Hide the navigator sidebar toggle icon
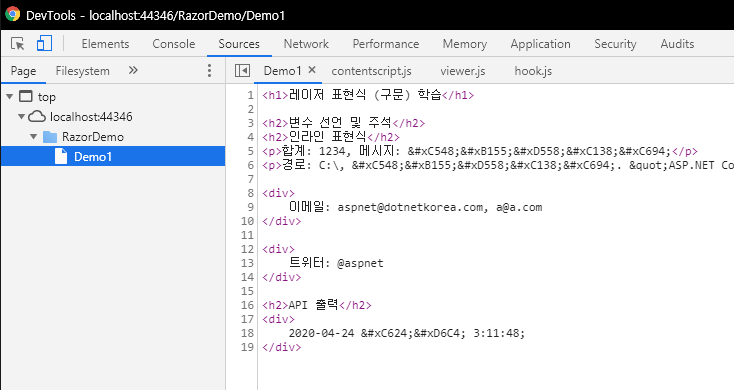Screen dimensions: 734x390 [x=242, y=71]
